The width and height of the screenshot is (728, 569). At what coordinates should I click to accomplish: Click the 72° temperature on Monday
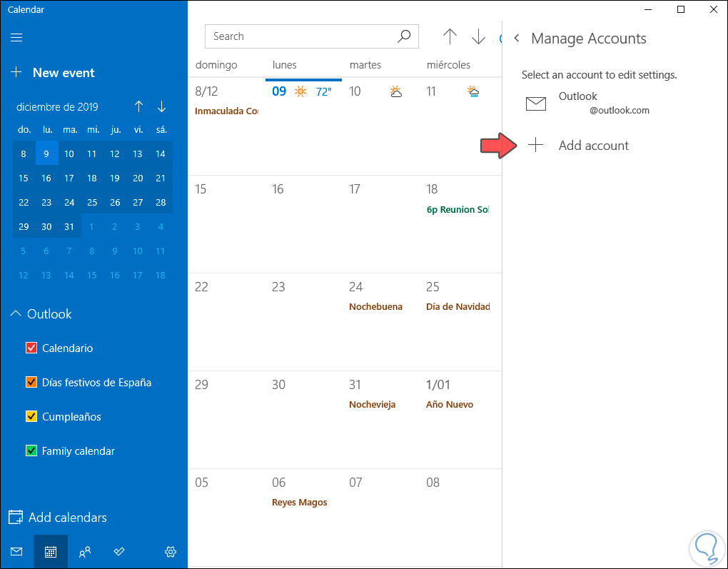pyautogui.click(x=323, y=92)
